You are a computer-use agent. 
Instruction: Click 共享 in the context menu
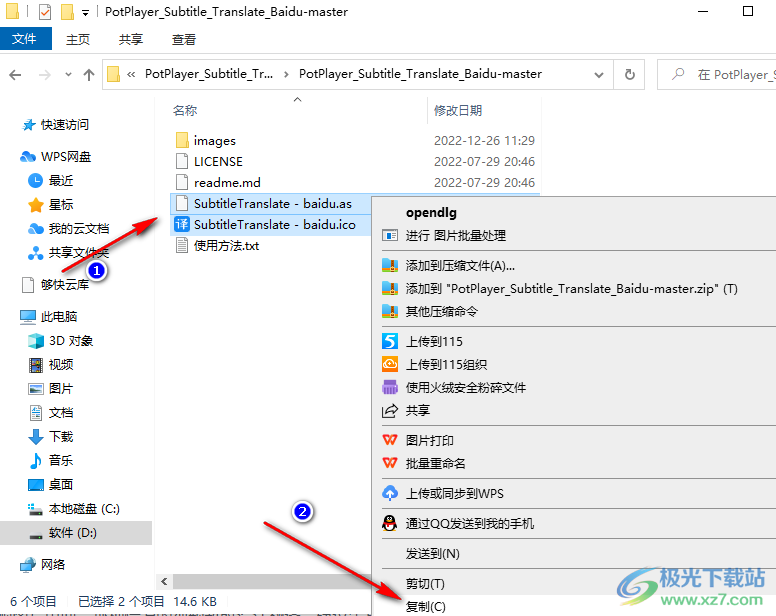pos(418,410)
